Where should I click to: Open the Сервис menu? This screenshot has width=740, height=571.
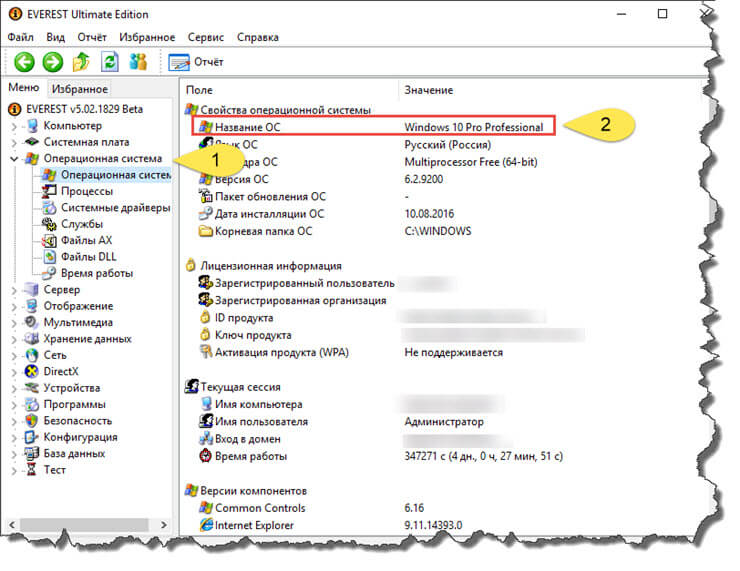(x=205, y=37)
